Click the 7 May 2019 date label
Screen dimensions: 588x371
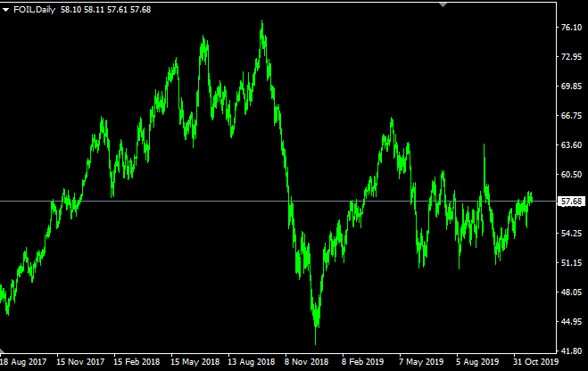[421, 362]
